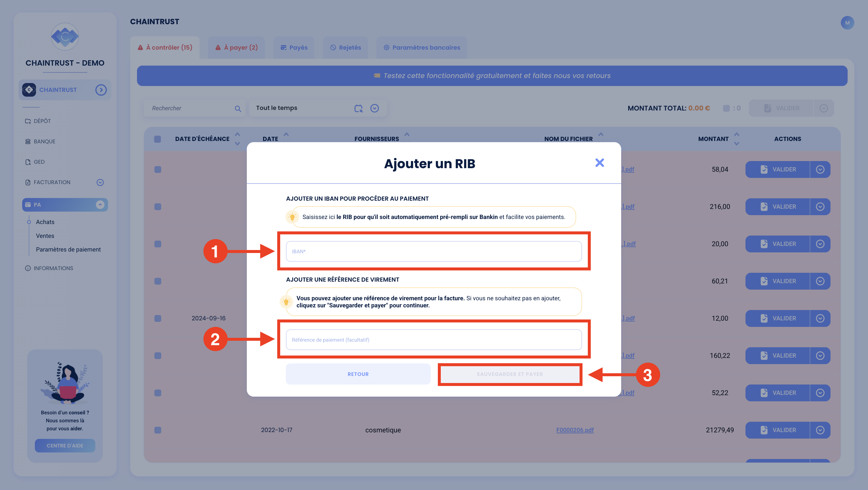868x490 pixels.
Task: Click the Testez cette fonctionnalité banner
Action: click(x=492, y=76)
